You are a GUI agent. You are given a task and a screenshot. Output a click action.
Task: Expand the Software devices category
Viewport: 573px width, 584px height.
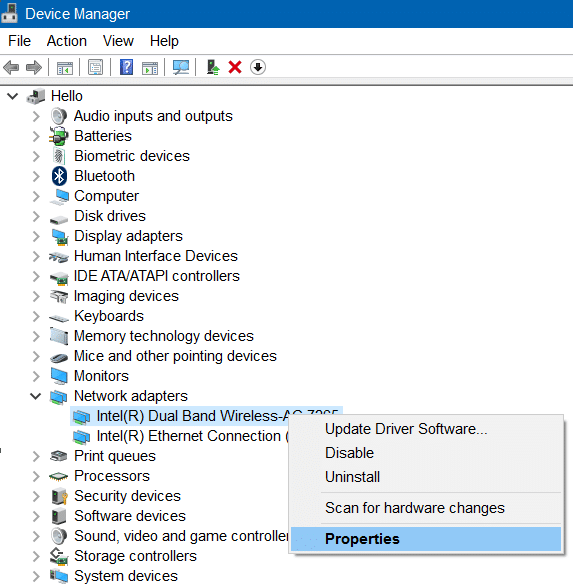point(36,516)
